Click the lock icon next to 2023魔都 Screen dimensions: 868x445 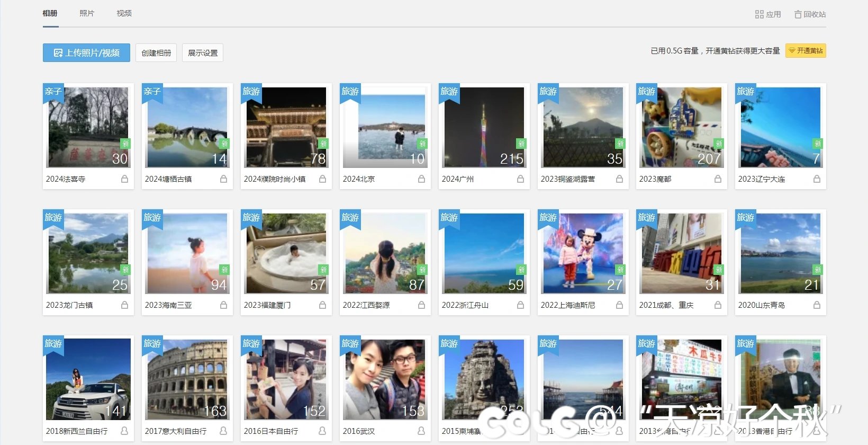pyautogui.click(x=718, y=179)
